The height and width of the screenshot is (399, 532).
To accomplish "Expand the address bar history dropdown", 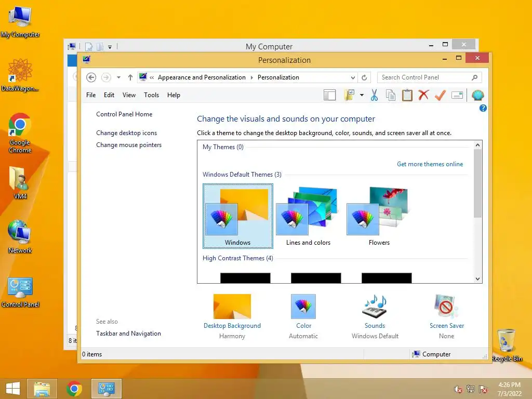I will point(353,77).
